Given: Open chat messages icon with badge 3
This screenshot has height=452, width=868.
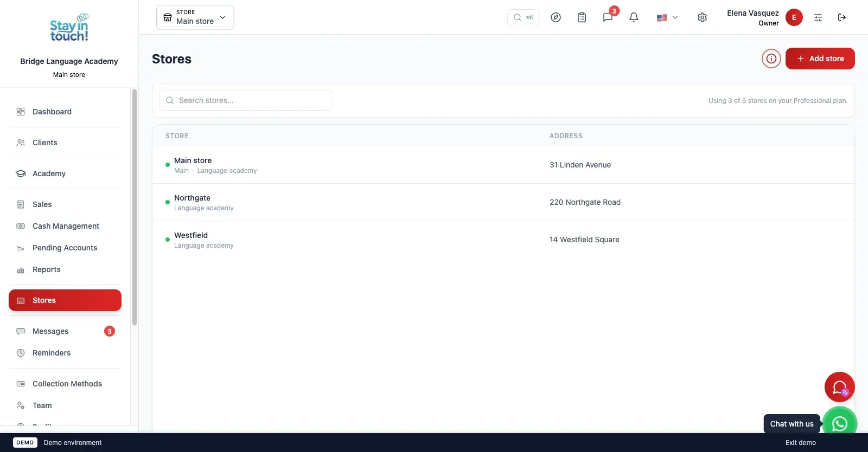Looking at the screenshot, I should tap(608, 17).
